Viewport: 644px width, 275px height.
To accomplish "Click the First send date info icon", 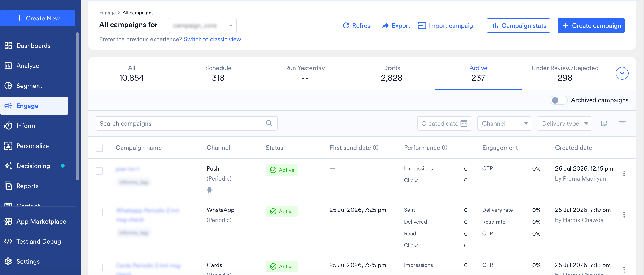I will pyautogui.click(x=375, y=148).
